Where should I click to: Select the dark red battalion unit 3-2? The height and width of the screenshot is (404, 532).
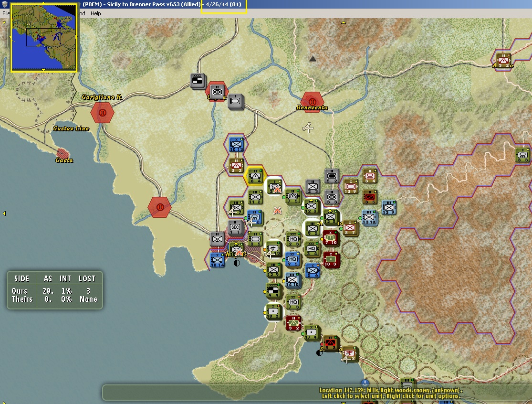[293, 322]
